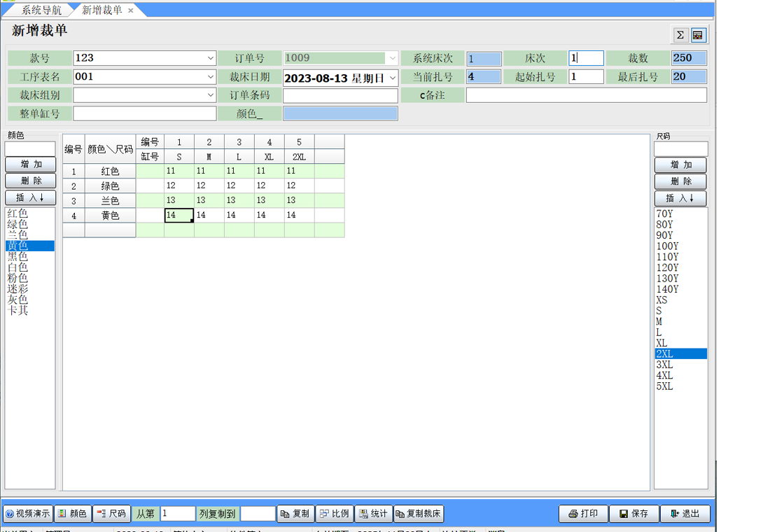Print the cutting order with 打印
Screen dimensions: 784x532
pos(583,514)
